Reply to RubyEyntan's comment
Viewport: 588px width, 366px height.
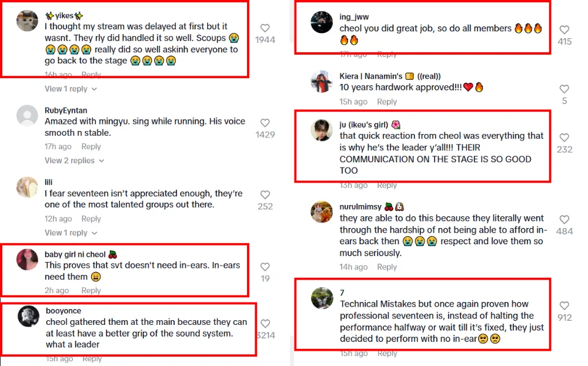coord(91,147)
